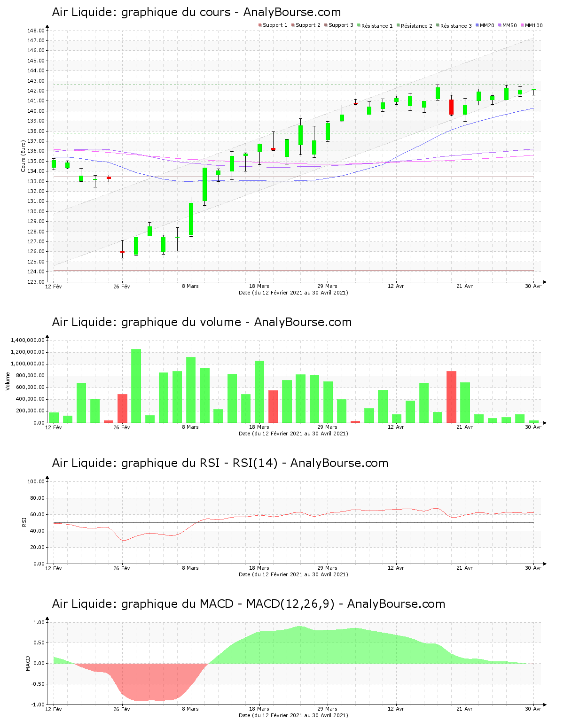Click '26 Fév' under the volume chart
The height and width of the screenshot is (728, 564).
point(122,427)
